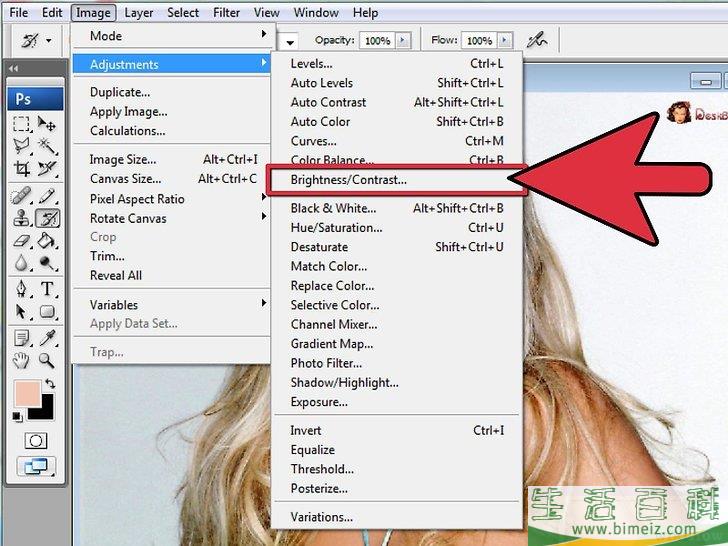The image size is (728, 546).
Task: Open the File menu
Action: coord(19,13)
